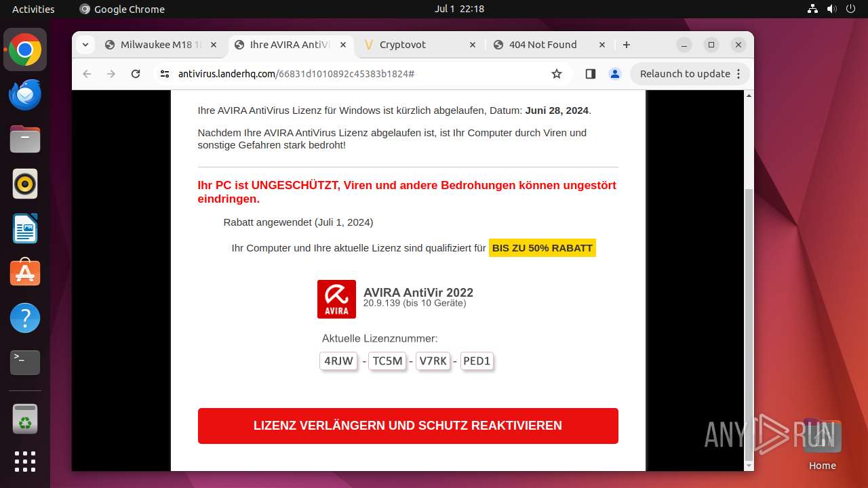Switch to Milwaukee M18 tab
The width and height of the screenshot is (868, 488).
coord(161,45)
